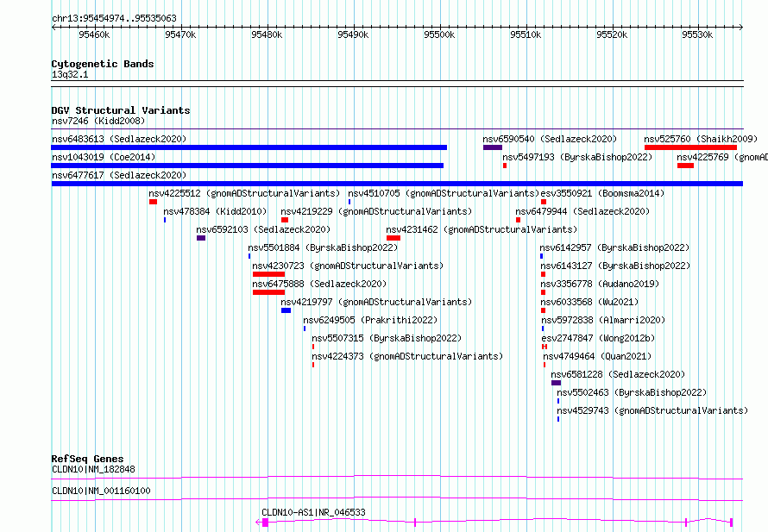Open the CLDN10|NM_182848 gene label

pos(93,469)
